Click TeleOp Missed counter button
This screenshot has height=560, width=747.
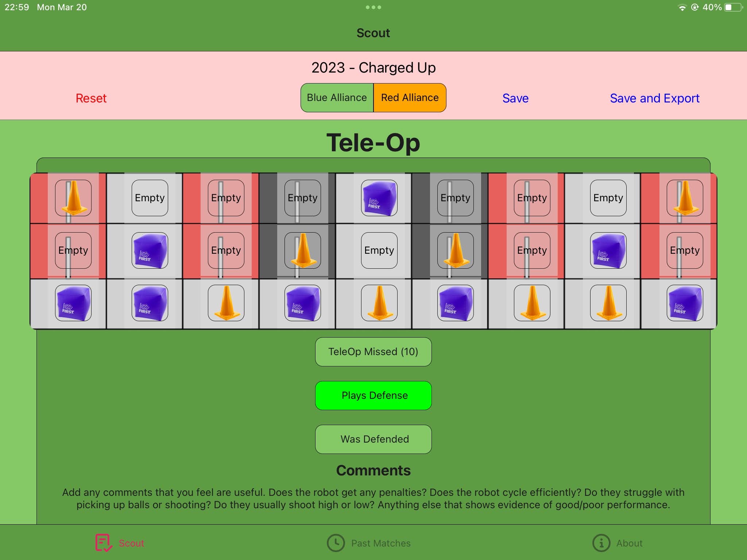[x=373, y=351]
